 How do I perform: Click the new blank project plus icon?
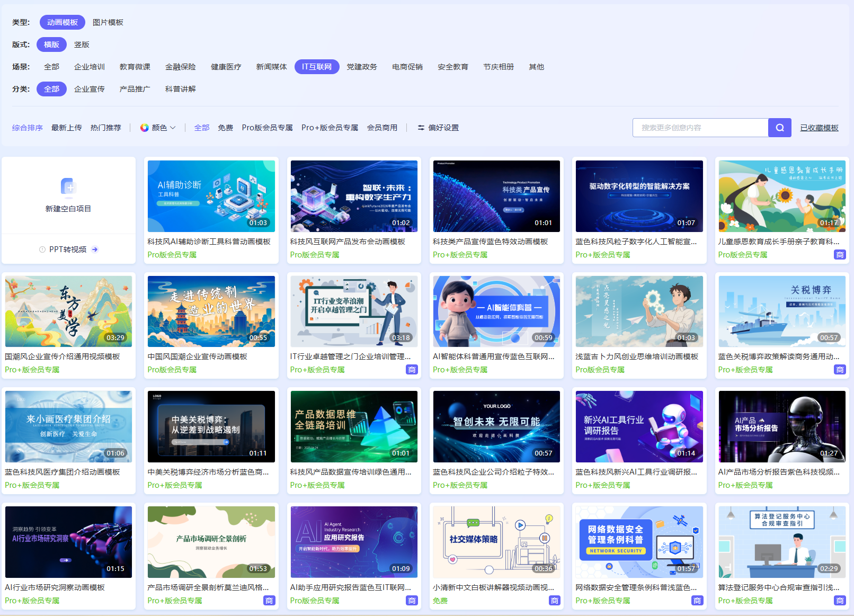68,187
